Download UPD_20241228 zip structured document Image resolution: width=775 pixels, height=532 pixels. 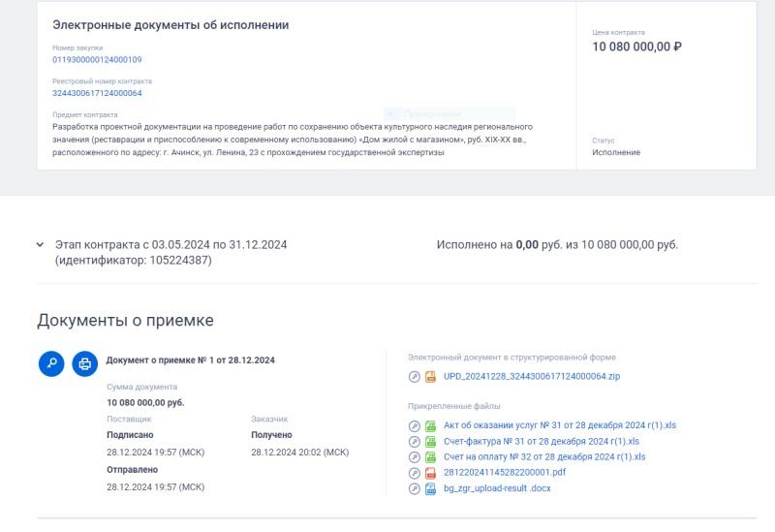(x=531, y=376)
